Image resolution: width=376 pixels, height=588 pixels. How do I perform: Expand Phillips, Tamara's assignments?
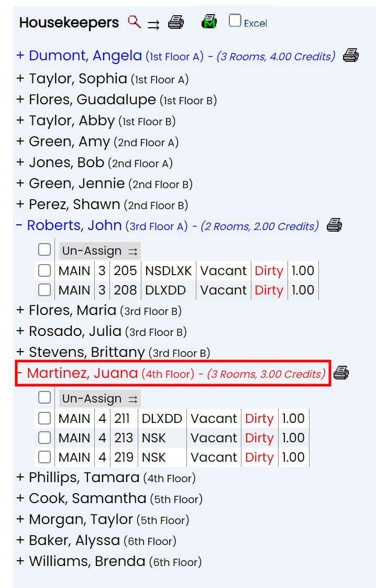pos(20,477)
